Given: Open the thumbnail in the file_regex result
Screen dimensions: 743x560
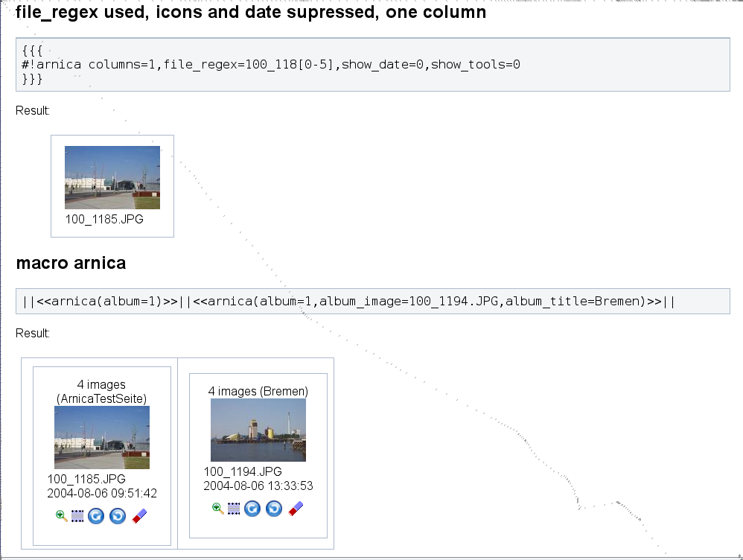Looking at the screenshot, I should [112, 177].
